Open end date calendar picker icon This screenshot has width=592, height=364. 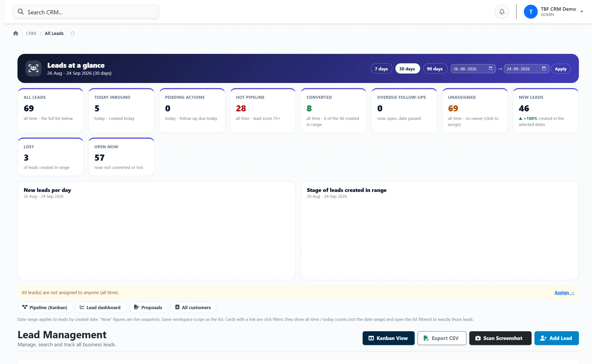click(x=544, y=68)
